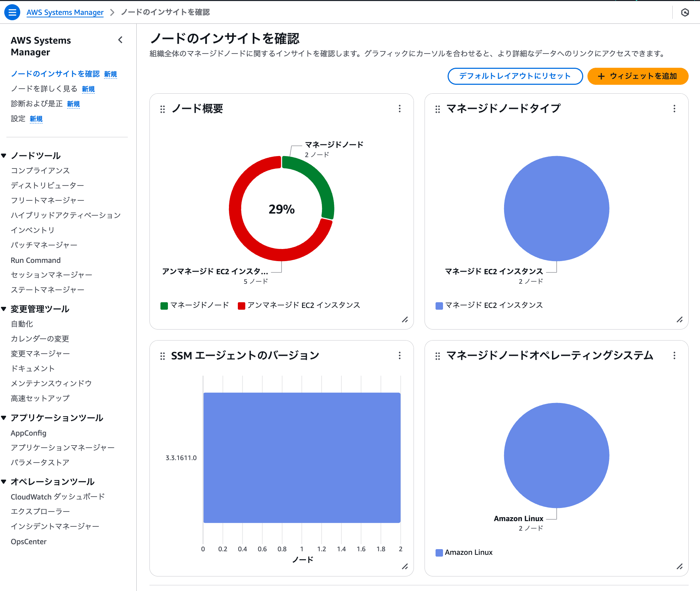The width and height of the screenshot is (700, 591).
Task: Click the 29% label in donut chart
Action: [x=281, y=209]
